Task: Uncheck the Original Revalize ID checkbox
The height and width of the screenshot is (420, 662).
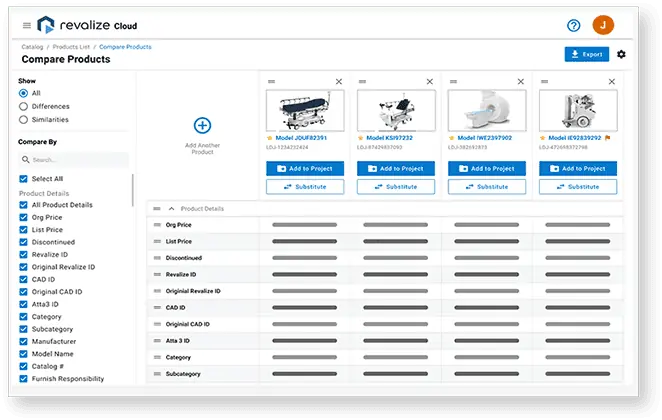Action: pos(23,267)
